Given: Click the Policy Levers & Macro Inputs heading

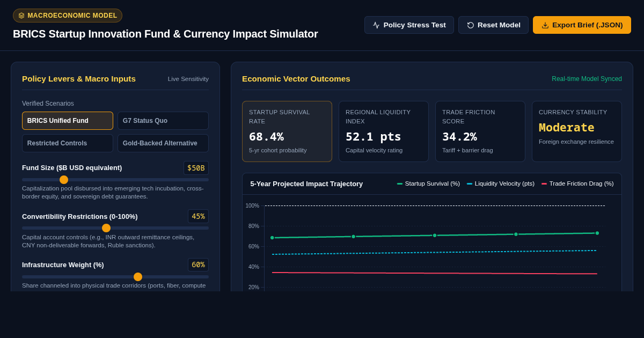Looking at the screenshot, I should (x=79, y=79).
